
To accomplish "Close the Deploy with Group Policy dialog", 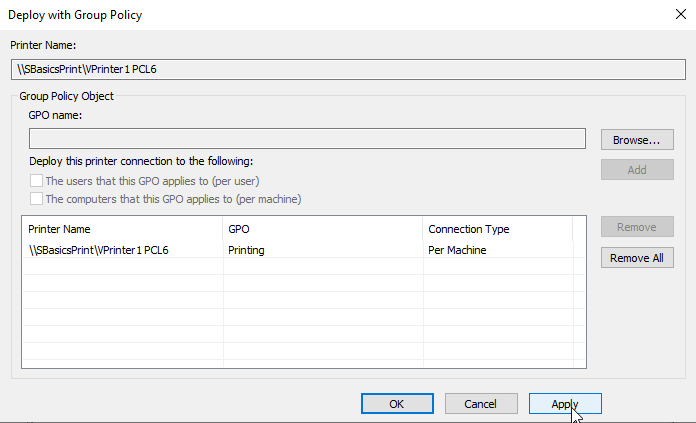I will (x=680, y=14).
